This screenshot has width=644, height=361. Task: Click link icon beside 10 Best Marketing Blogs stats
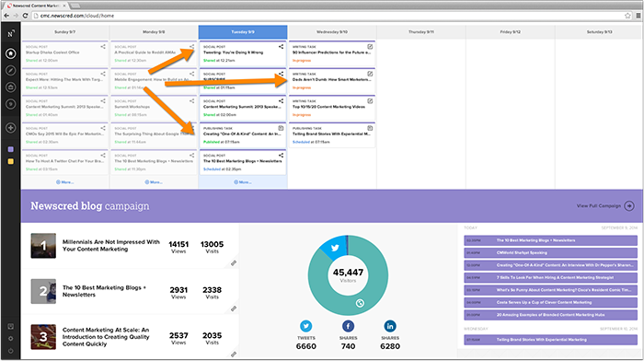(234, 309)
